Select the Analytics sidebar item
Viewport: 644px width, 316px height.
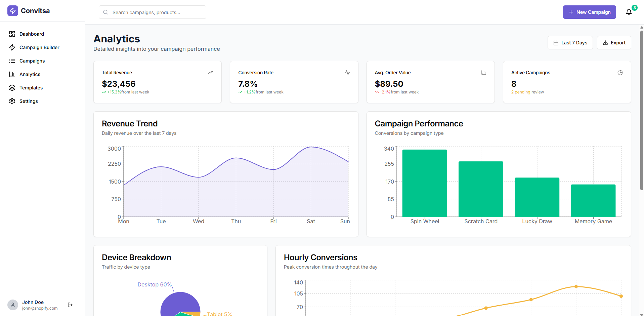click(42, 74)
